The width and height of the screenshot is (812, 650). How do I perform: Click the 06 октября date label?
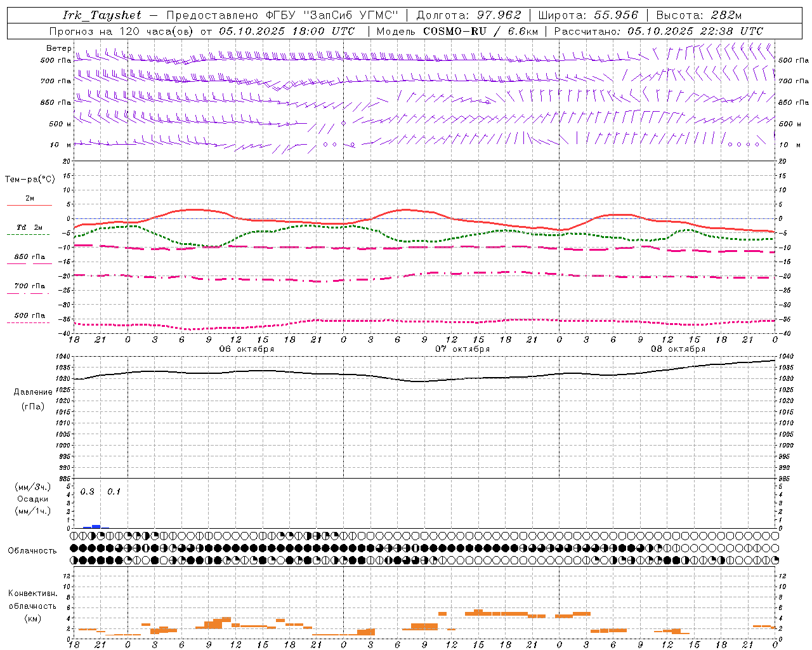click(247, 349)
